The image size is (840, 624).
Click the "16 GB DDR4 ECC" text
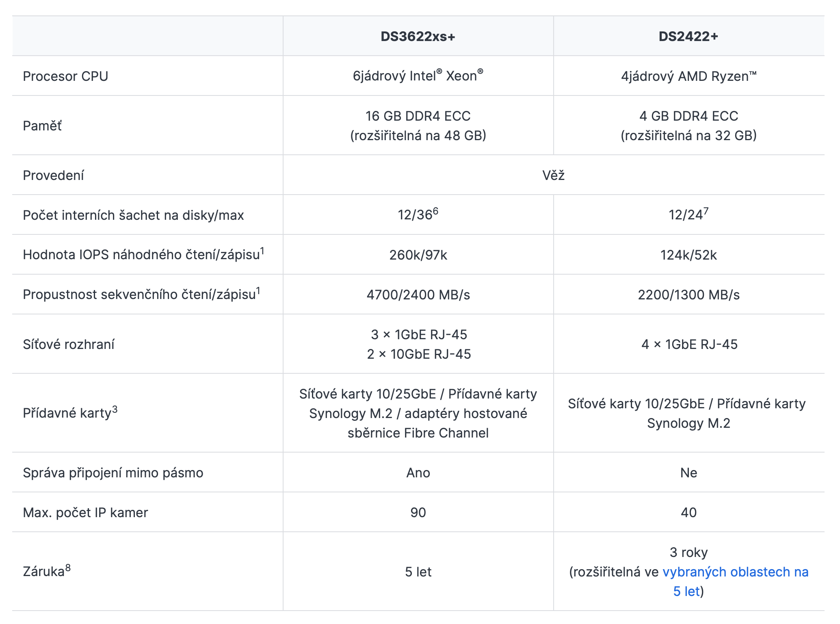point(418,116)
